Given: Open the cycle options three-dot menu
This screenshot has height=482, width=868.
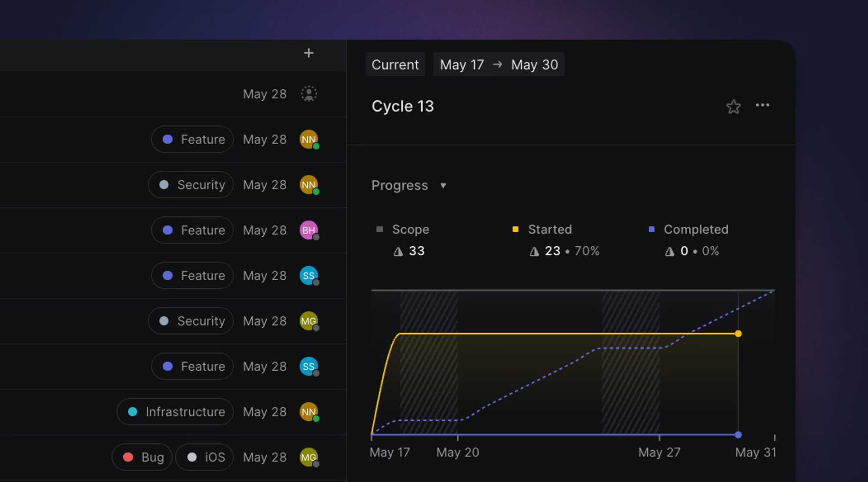Looking at the screenshot, I should [763, 106].
